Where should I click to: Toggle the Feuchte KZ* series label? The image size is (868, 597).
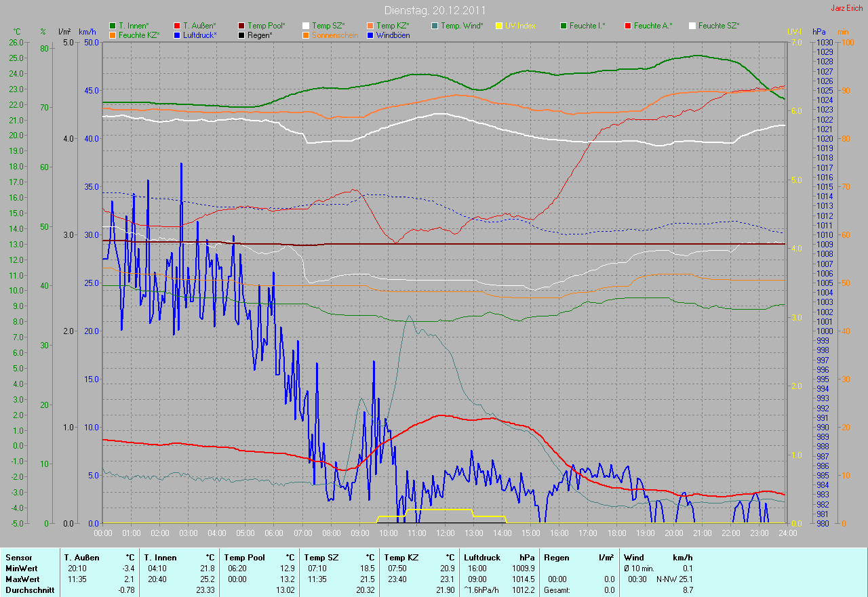click(x=139, y=35)
